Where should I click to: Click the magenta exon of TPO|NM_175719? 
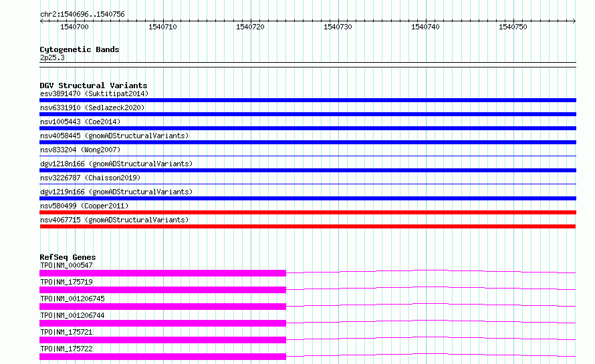(x=163, y=290)
